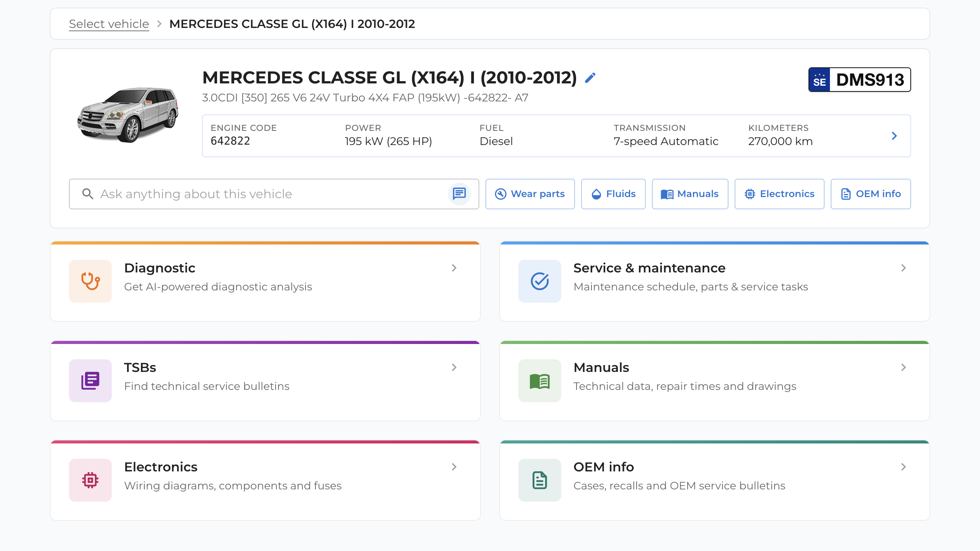This screenshot has height=551, width=980.
Task: Click the main vehicle heading MERCEDES CLASSE GL
Action: pos(390,78)
